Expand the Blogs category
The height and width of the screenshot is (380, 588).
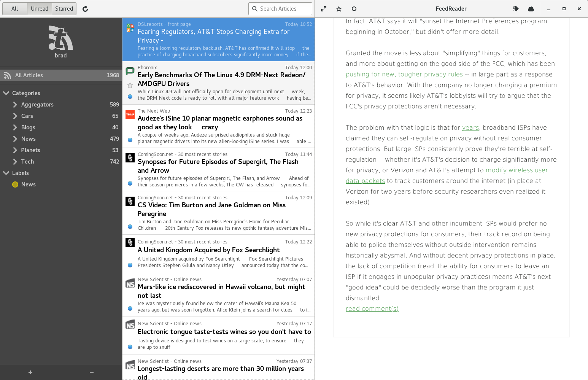click(15, 127)
